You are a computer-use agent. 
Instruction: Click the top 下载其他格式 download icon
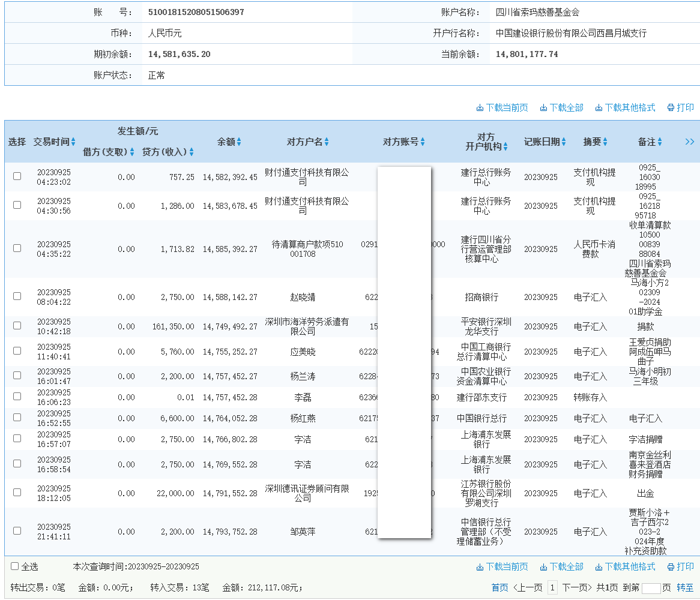[599, 108]
